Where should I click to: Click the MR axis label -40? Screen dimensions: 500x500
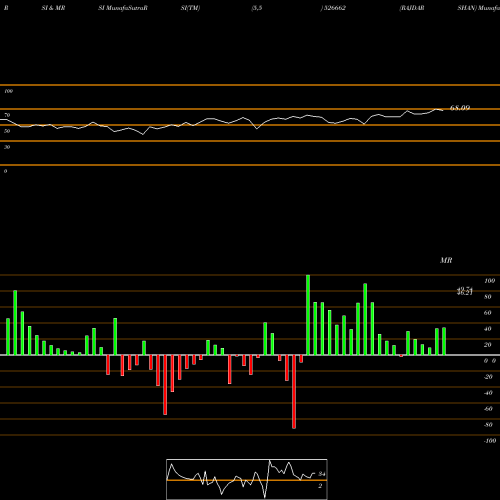pyautogui.click(x=488, y=393)
